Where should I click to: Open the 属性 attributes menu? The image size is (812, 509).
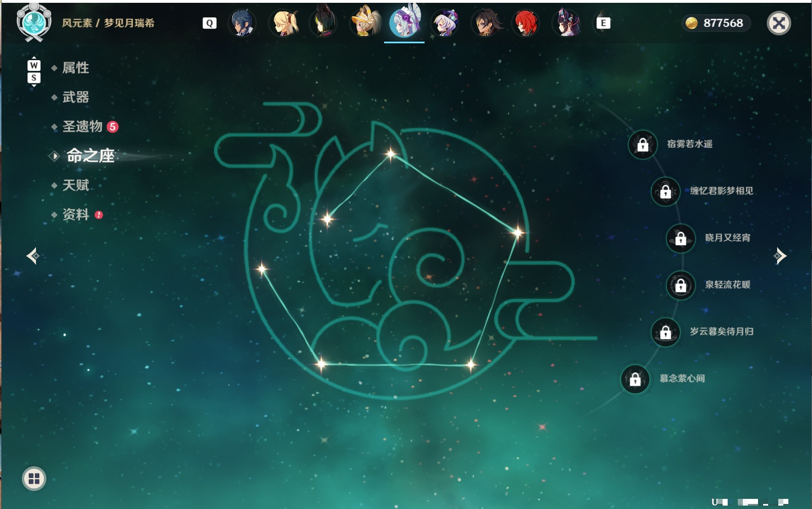(x=75, y=68)
